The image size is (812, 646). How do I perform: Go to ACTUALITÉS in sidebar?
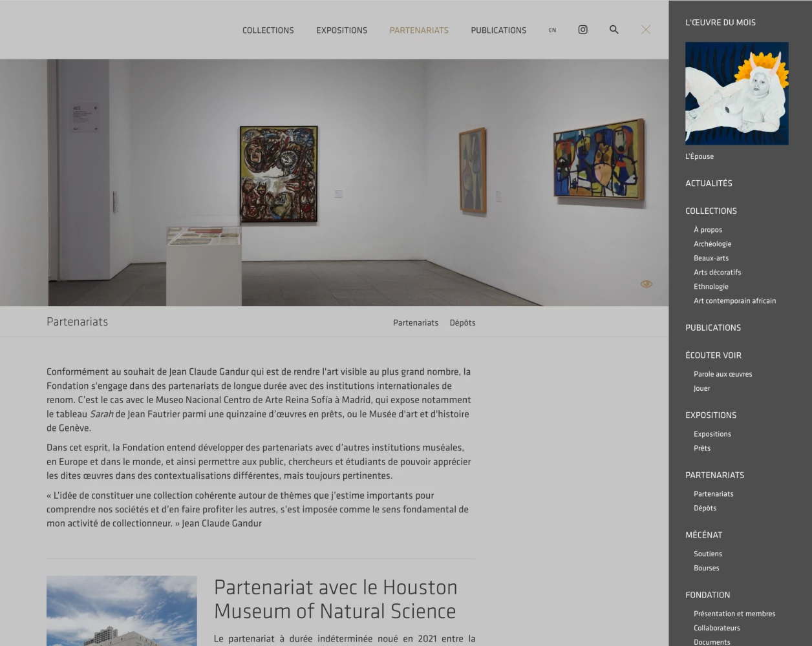tap(709, 183)
